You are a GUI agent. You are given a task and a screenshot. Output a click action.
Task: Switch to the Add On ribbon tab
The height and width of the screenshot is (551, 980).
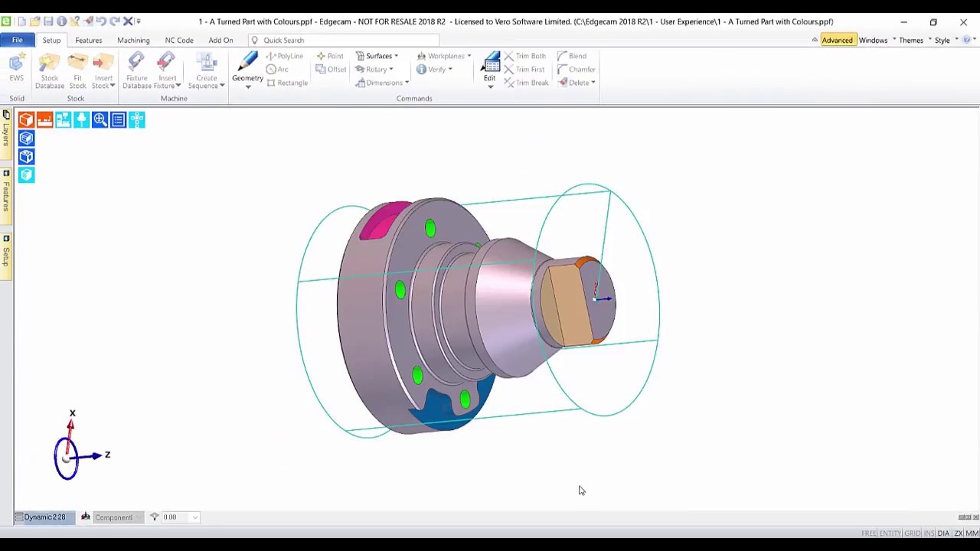pos(220,40)
